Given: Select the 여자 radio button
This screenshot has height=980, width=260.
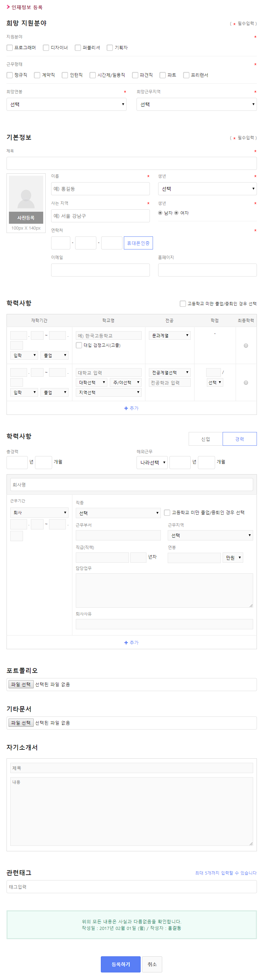Looking at the screenshot, I should point(176,213).
